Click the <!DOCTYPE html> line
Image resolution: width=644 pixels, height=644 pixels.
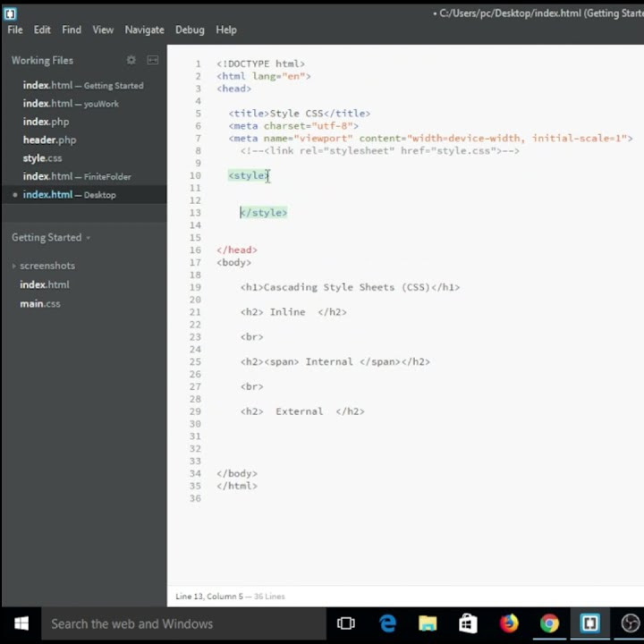[260, 64]
